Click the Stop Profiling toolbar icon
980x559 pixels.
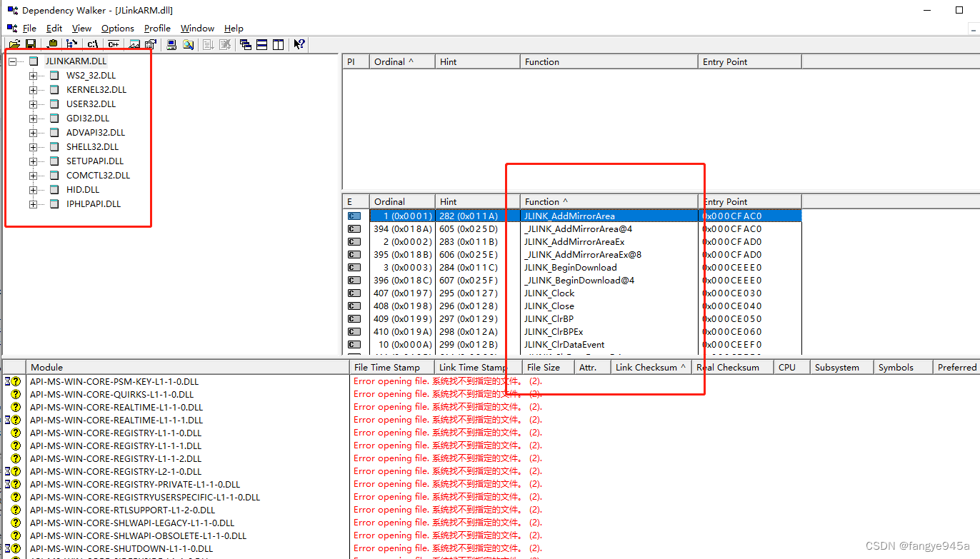(225, 44)
